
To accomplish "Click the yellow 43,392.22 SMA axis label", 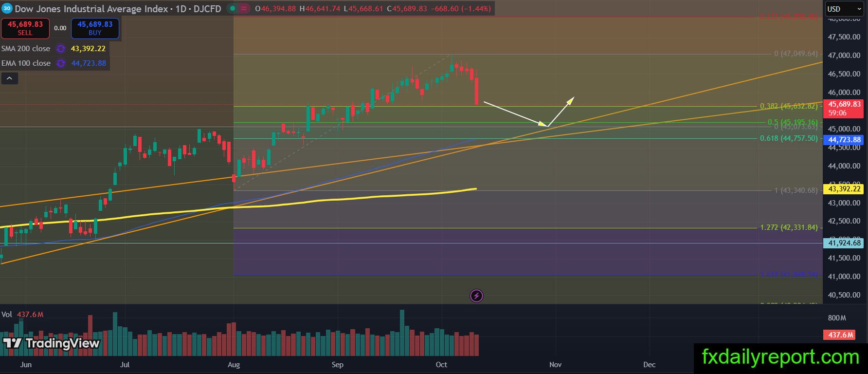I will (844, 189).
